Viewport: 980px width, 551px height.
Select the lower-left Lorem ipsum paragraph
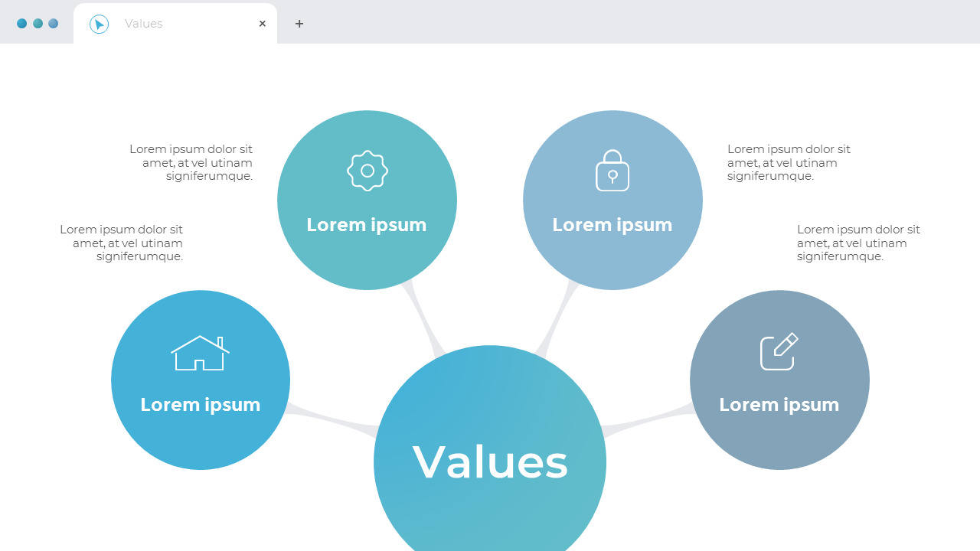tap(121, 243)
